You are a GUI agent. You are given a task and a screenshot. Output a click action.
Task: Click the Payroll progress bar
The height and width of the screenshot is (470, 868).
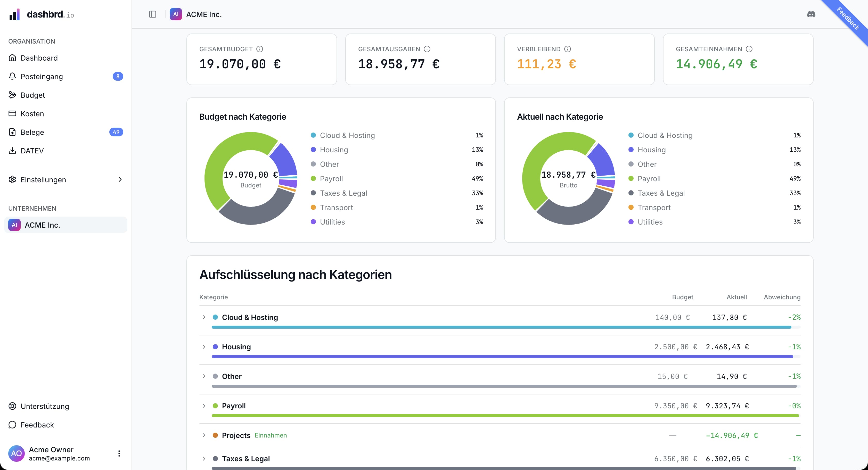[x=506, y=416]
